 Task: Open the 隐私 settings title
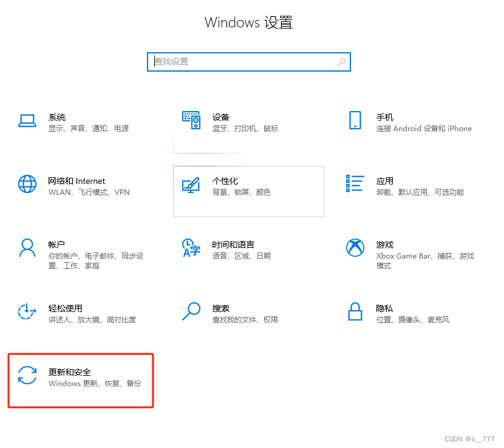coord(384,308)
